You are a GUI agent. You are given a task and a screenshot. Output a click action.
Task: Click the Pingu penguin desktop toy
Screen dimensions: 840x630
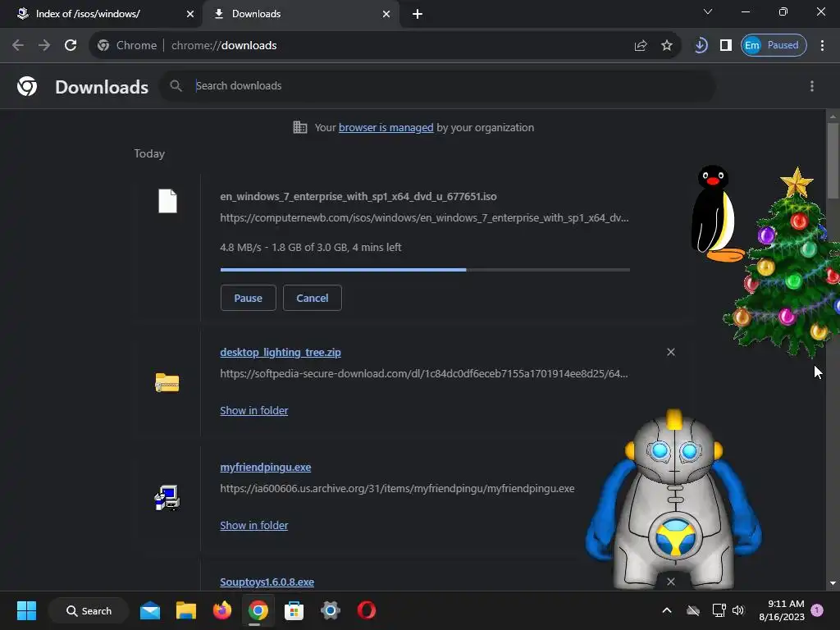coord(715,214)
